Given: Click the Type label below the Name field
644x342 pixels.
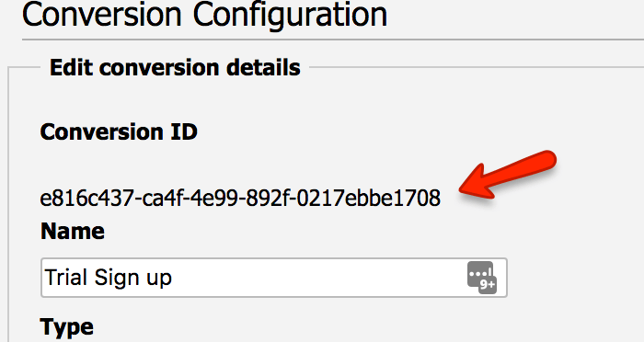Looking at the screenshot, I should point(67,328).
